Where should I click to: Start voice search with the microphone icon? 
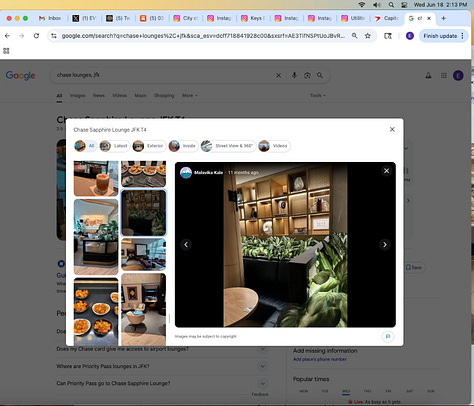[294, 75]
